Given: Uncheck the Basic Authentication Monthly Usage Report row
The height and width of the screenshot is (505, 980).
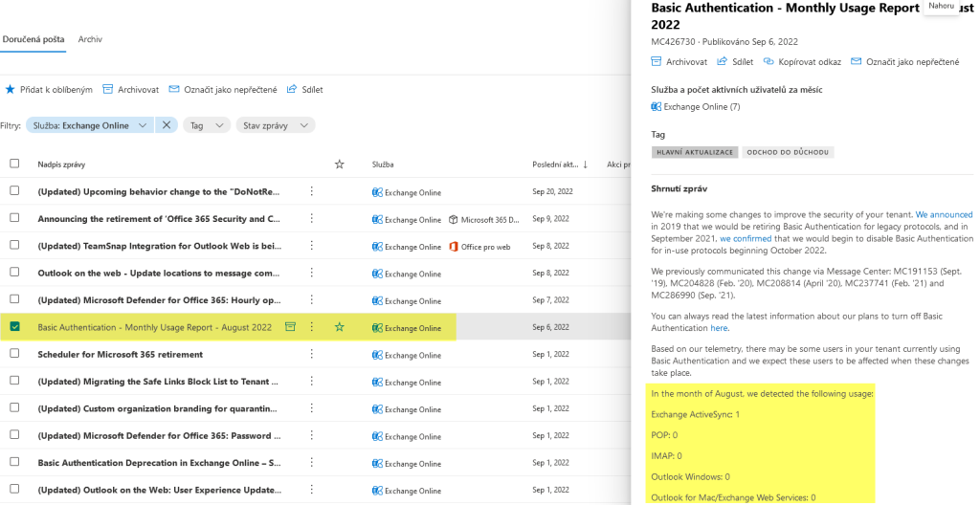Looking at the screenshot, I should coord(14,326).
